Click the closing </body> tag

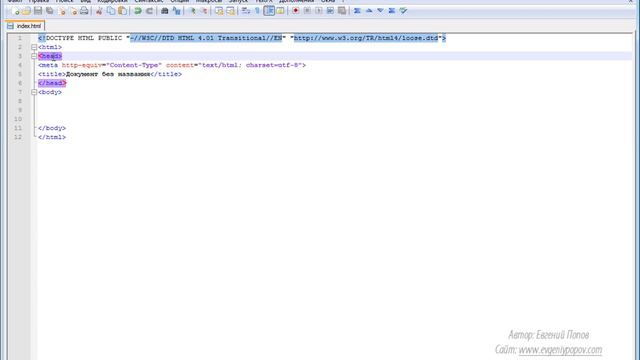coord(52,128)
